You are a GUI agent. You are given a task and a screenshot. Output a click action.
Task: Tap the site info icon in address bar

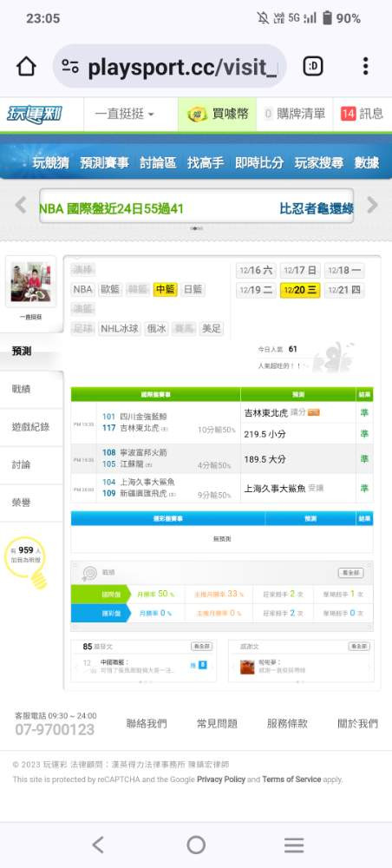[x=70, y=67]
